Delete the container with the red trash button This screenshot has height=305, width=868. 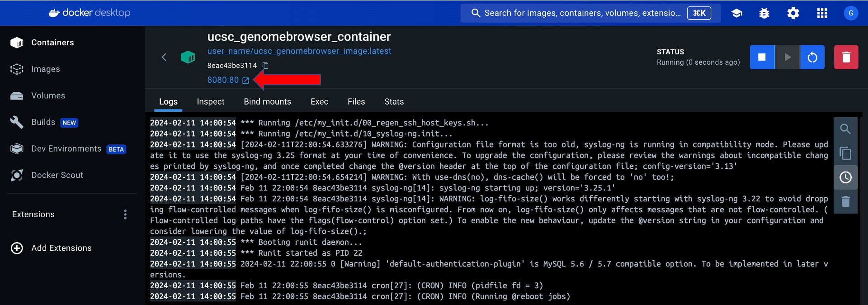(x=846, y=57)
